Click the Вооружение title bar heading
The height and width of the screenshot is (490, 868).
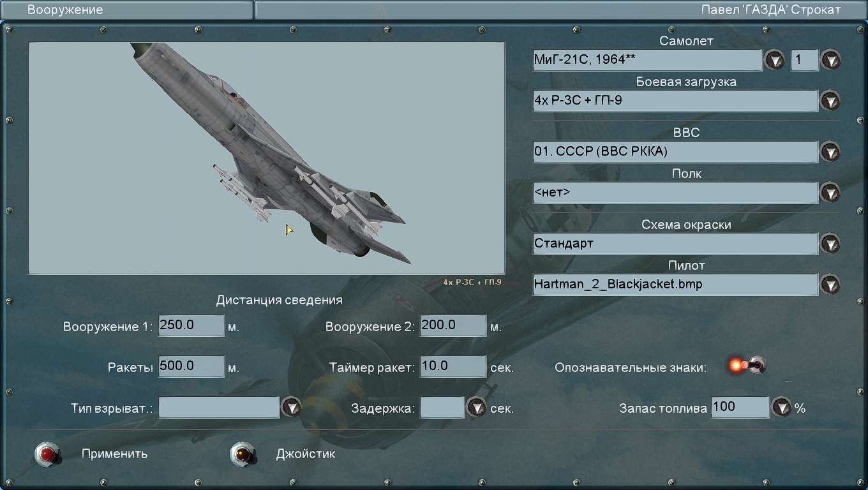pos(65,10)
